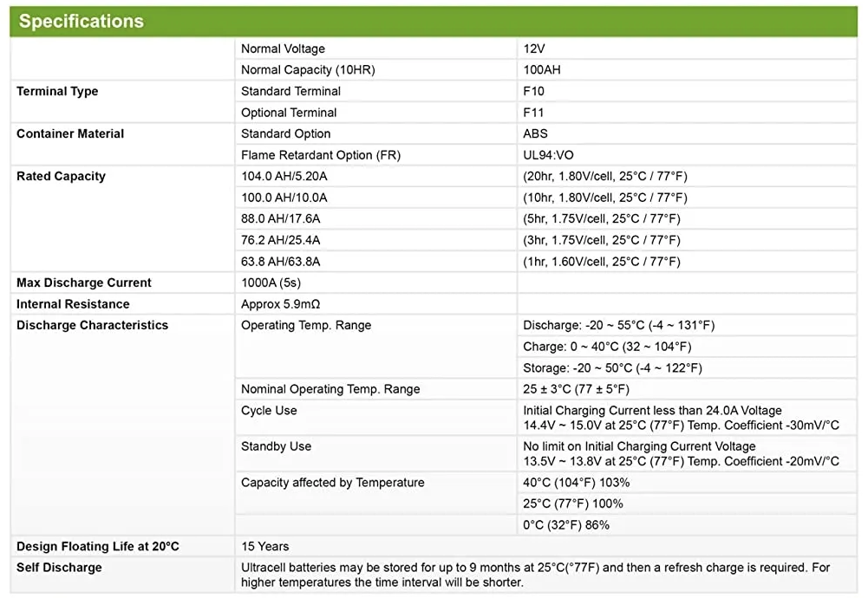Click the Normal Capacity (10HR) label
This screenshot has height=598, width=868.
[308, 70]
